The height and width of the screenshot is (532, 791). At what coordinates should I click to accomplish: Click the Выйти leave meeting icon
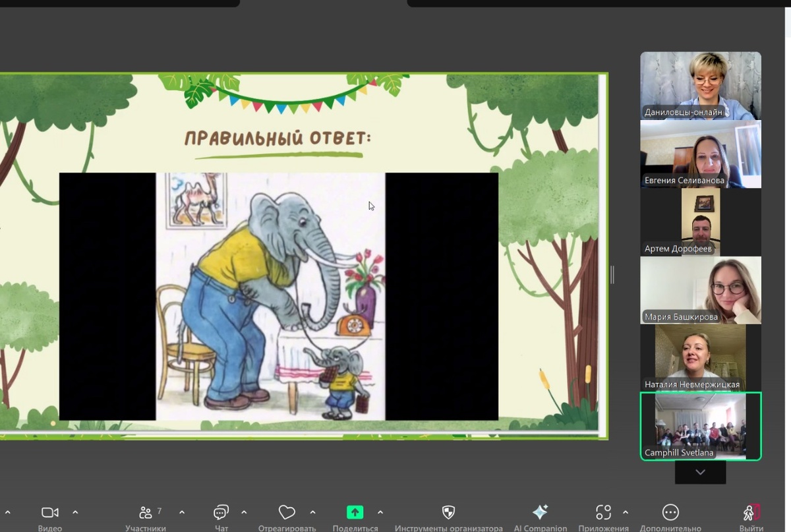(751, 512)
